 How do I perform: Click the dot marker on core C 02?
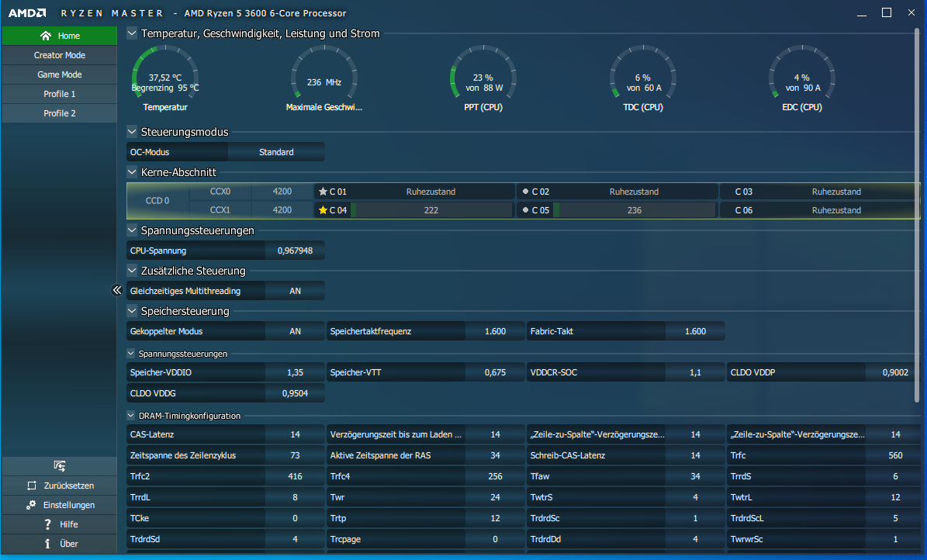coord(526,192)
